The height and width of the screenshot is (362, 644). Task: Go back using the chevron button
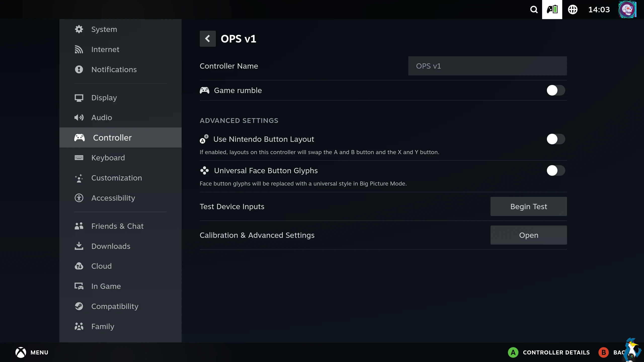point(208,39)
